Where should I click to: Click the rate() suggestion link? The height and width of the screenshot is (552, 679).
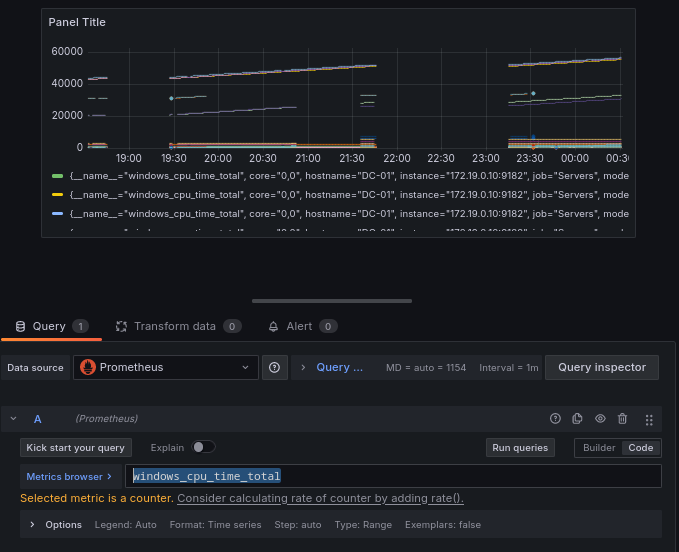point(320,498)
